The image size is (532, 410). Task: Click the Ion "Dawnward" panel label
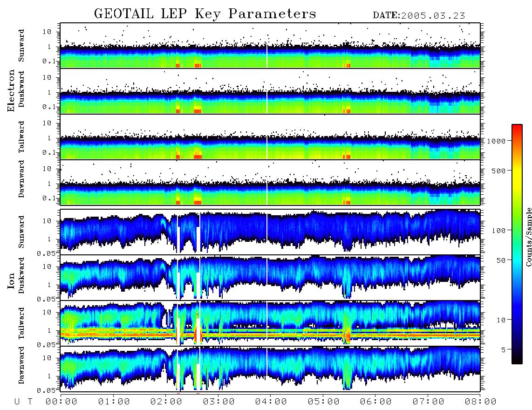click(21, 365)
